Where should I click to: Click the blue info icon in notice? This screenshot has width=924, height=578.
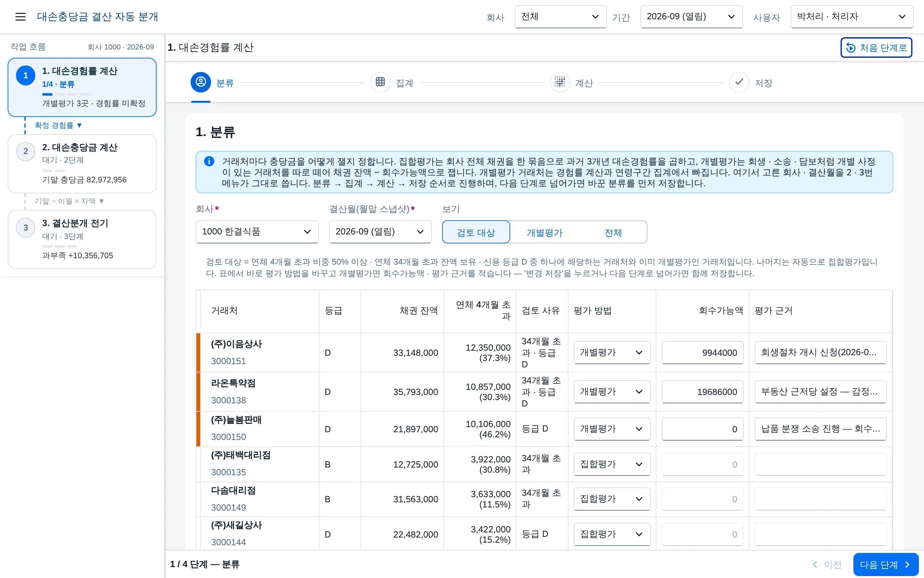[x=209, y=161]
